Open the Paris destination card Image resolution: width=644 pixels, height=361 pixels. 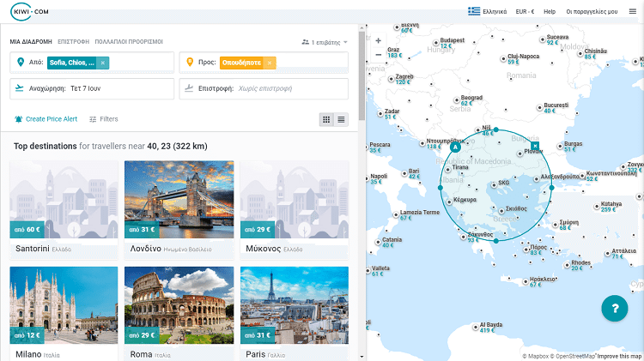(x=295, y=314)
